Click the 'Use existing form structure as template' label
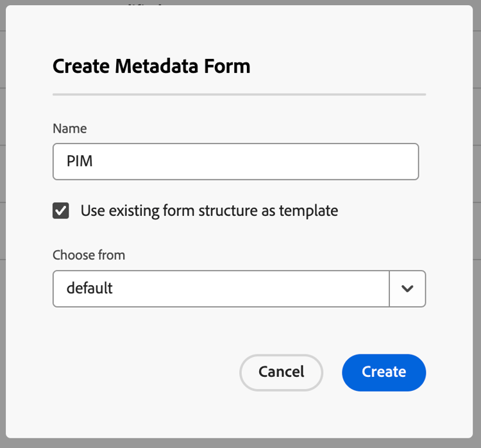481x448 pixels. (x=209, y=211)
